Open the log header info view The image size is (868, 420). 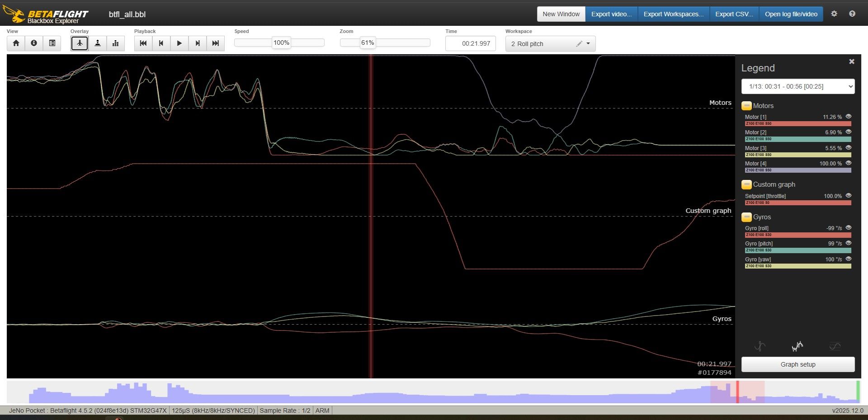(34, 43)
